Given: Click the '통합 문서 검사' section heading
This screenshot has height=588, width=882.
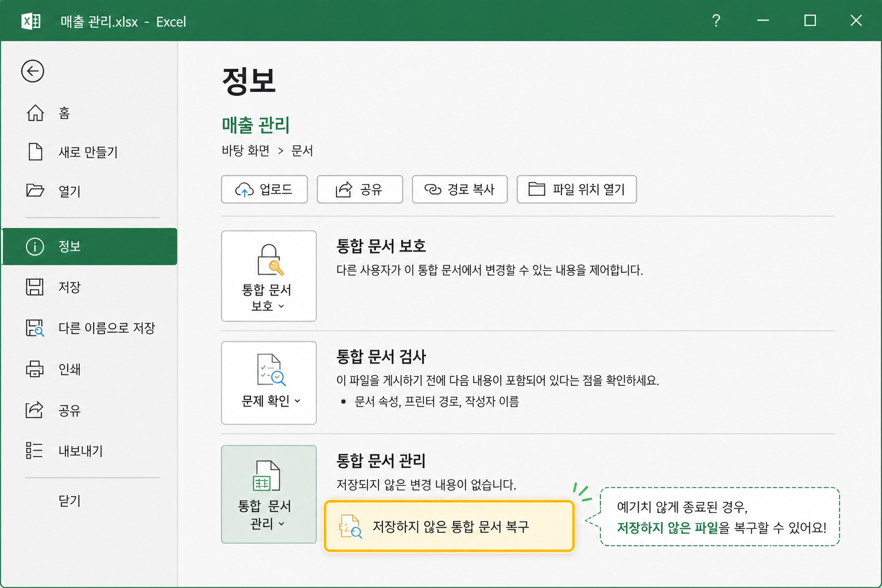Looking at the screenshot, I should click(x=381, y=357).
